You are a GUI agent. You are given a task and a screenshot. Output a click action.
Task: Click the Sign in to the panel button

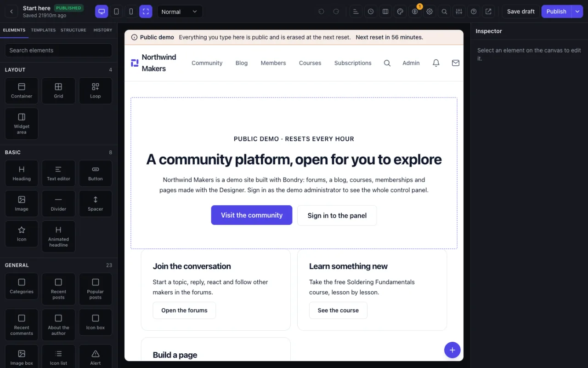(x=337, y=215)
